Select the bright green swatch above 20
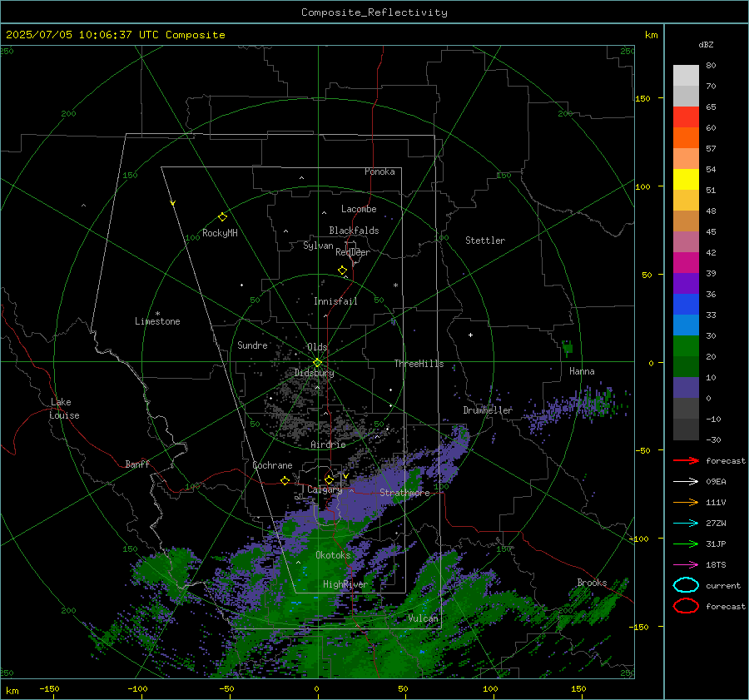Viewport: 749px width, 700px height. tap(686, 345)
